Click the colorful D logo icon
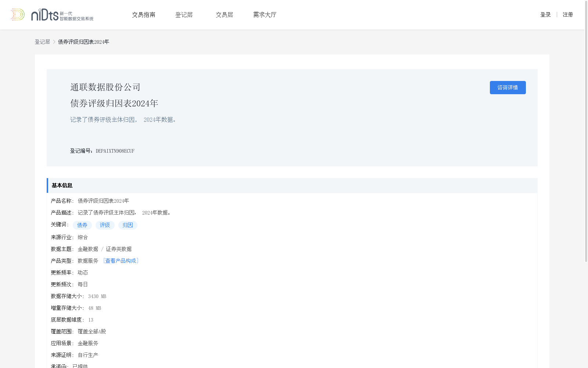Screen dimensions: 588x368 [18, 15]
